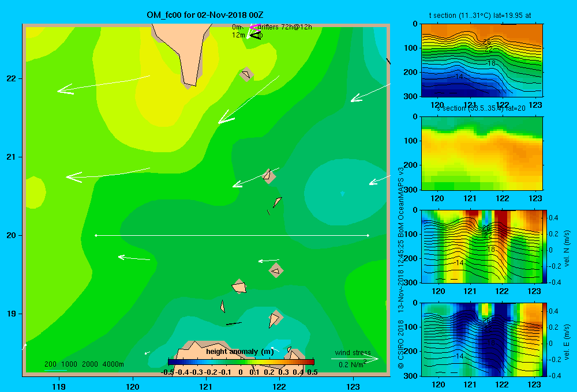This screenshot has height=392, width=577.
Task: Click the 'vel. N (m/s)' axis label
Action: click(567, 248)
